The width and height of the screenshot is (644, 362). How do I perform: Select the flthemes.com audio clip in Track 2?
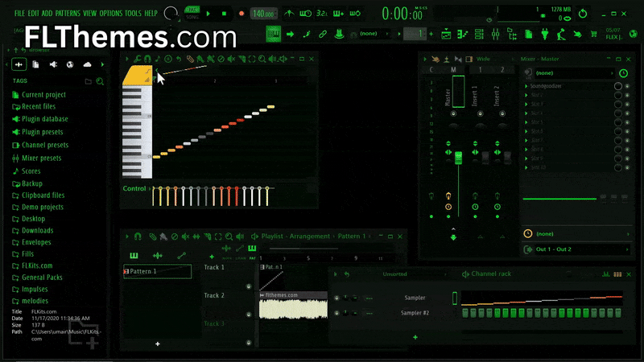[x=293, y=306]
